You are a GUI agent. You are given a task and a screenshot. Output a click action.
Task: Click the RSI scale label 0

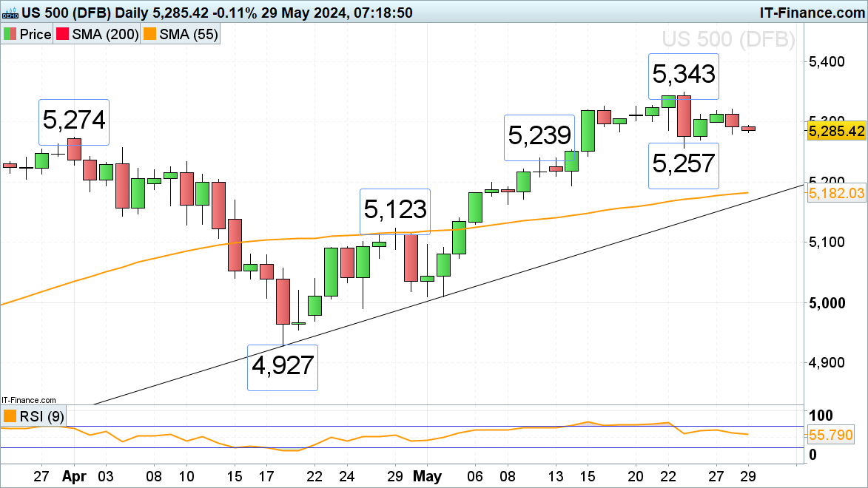pyautogui.click(x=813, y=455)
